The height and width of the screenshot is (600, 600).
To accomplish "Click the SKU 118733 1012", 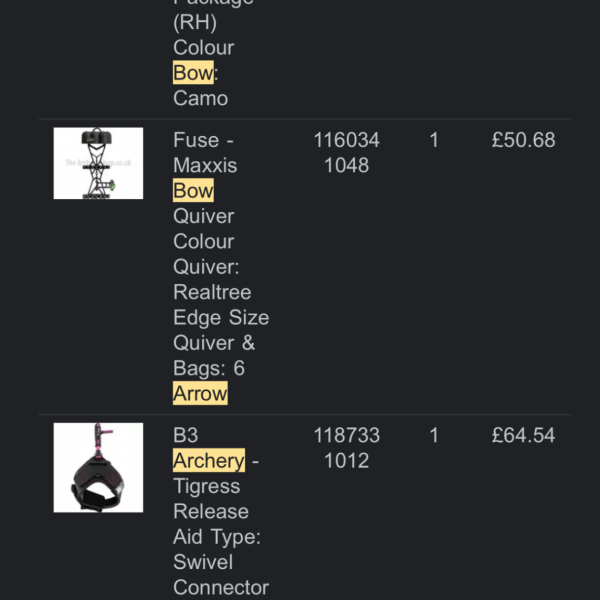I will [x=347, y=448].
